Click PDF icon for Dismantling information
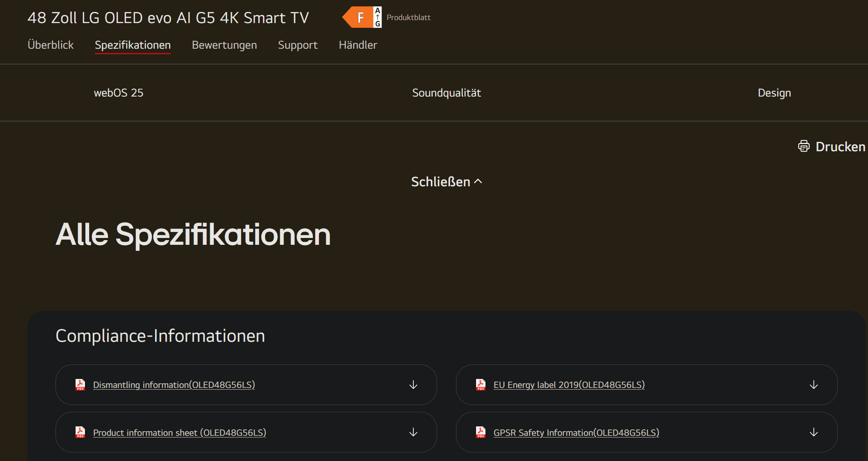 [80, 385]
